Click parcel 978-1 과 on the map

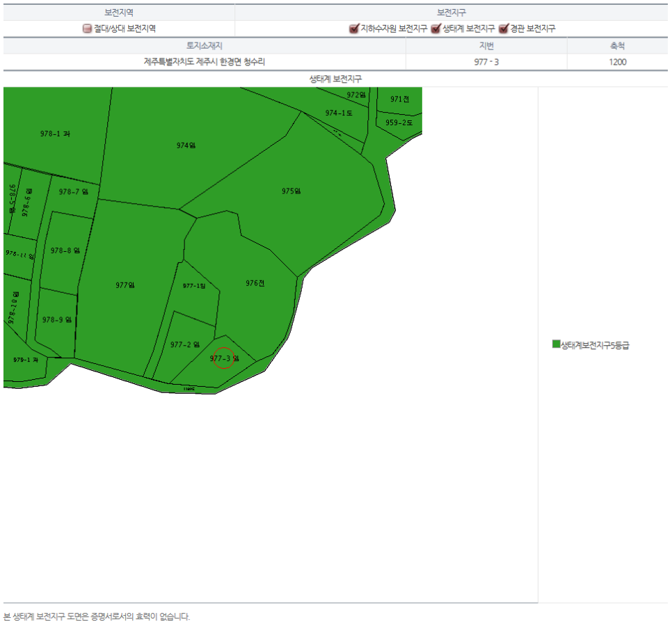pyautogui.click(x=55, y=134)
